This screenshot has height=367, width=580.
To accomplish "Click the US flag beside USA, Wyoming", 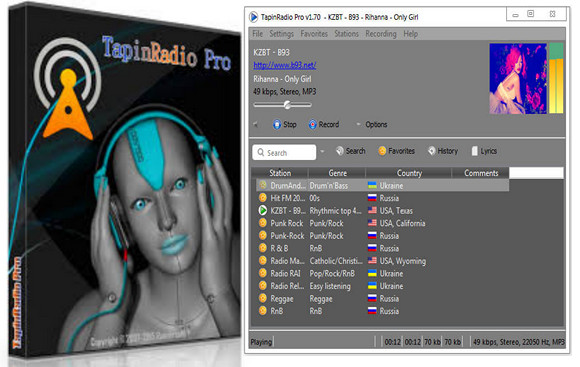I will 372,260.
